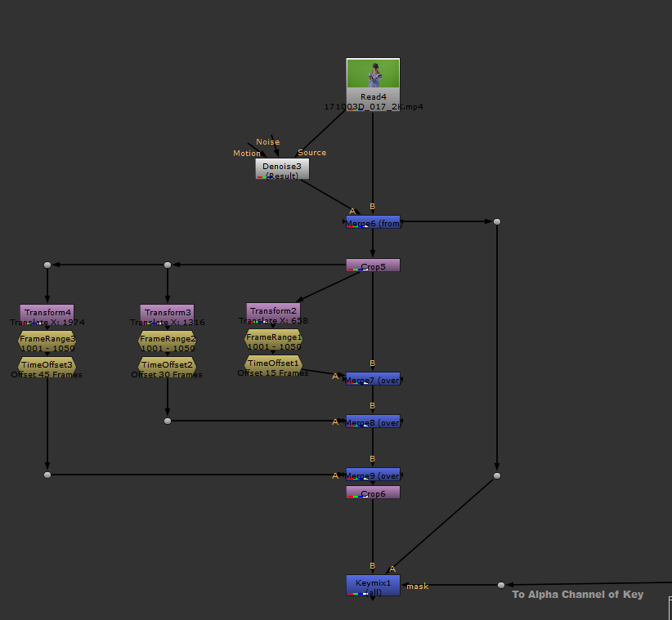Select the Transform2 node
Viewport: 672px width, 620px height.
[x=273, y=311]
